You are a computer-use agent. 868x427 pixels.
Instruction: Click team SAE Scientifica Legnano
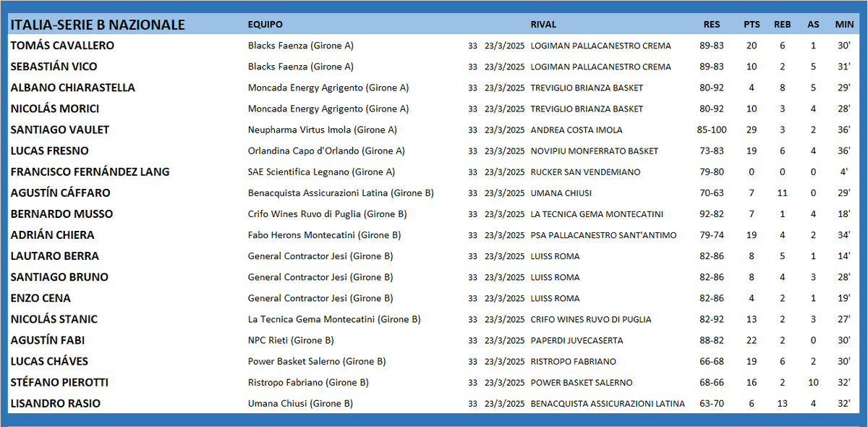(x=323, y=172)
